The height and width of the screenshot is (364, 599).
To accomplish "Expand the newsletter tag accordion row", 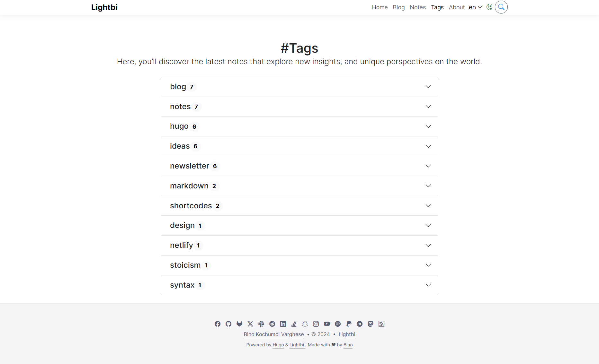I will pyautogui.click(x=299, y=166).
